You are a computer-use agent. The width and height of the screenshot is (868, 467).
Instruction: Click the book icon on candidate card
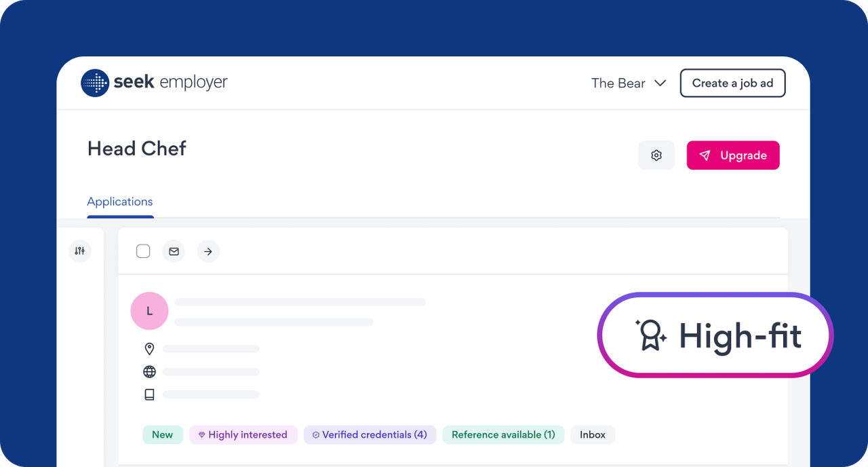[x=149, y=394]
